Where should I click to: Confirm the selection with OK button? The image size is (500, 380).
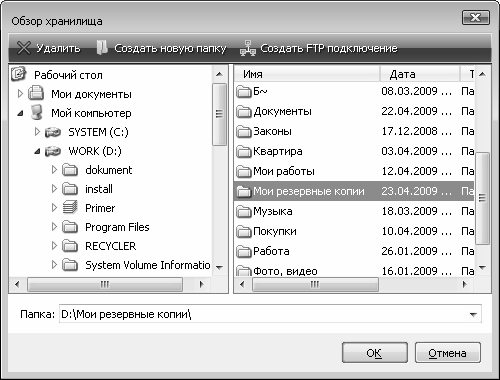(375, 353)
